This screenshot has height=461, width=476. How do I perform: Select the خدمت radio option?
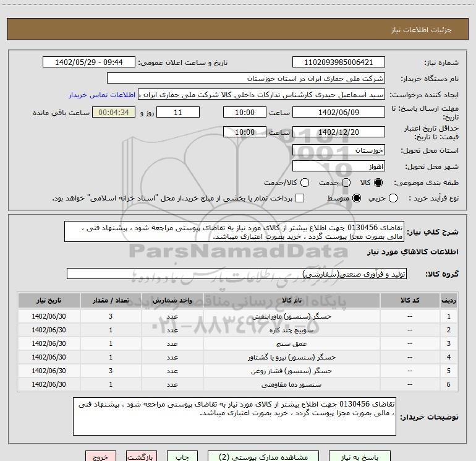[x=346, y=183]
